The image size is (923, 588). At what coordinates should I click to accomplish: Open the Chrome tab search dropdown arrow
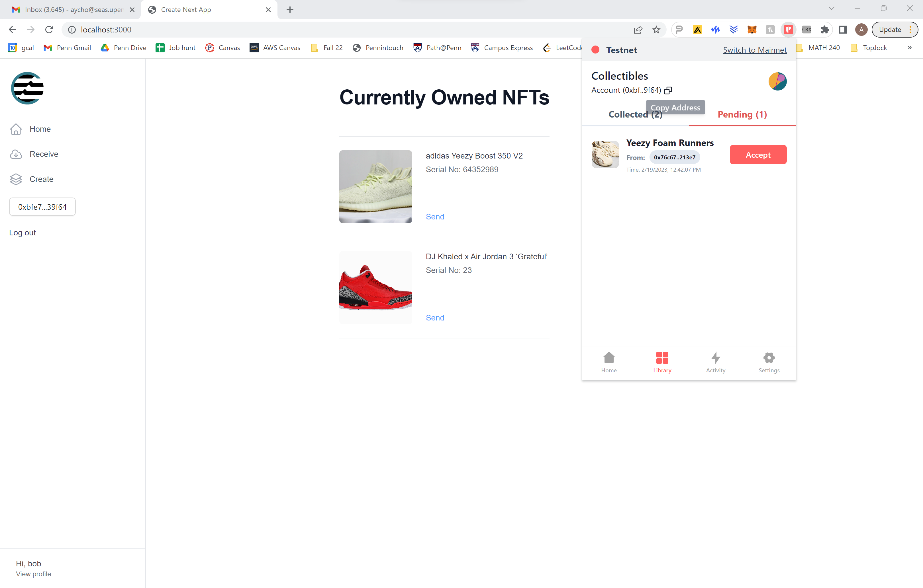point(831,9)
